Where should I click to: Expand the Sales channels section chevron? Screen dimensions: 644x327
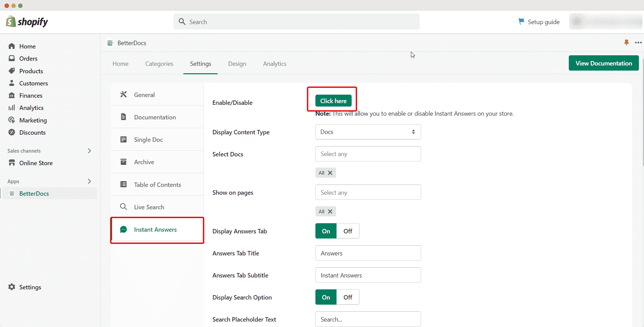click(x=89, y=151)
